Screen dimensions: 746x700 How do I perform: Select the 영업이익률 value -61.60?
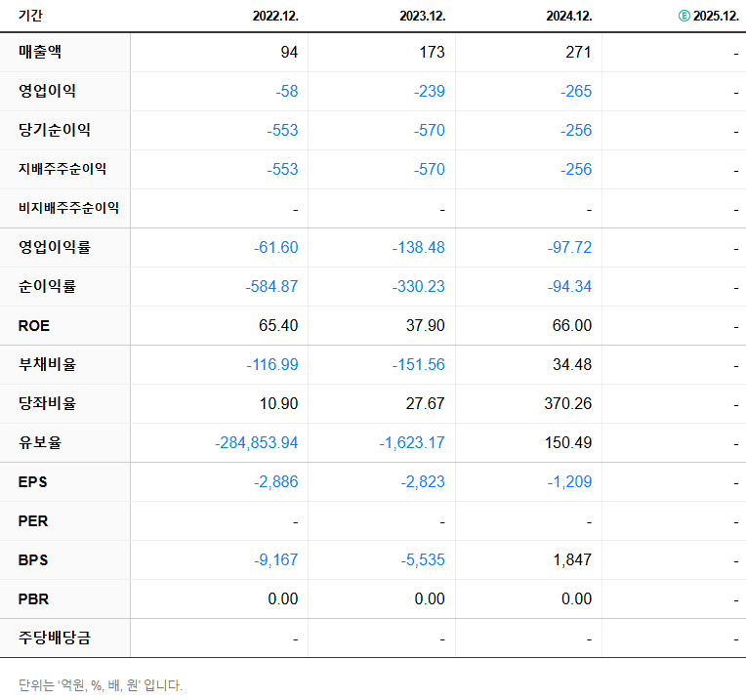[276, 247]
